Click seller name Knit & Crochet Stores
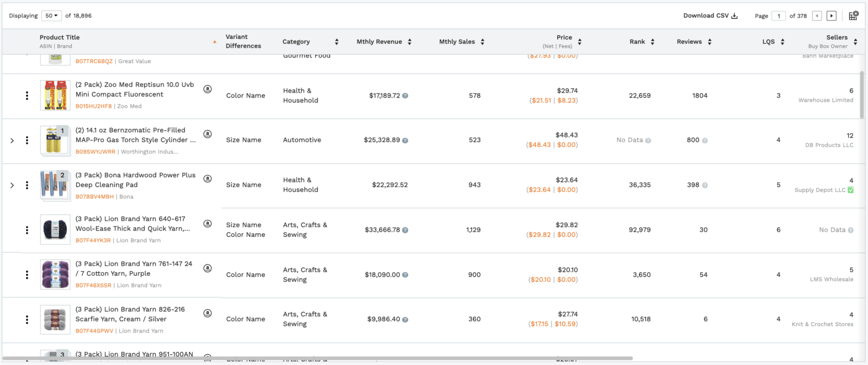The width and height of the screenshot is (868, 365). pyautogui.click(x=823, y=324)
